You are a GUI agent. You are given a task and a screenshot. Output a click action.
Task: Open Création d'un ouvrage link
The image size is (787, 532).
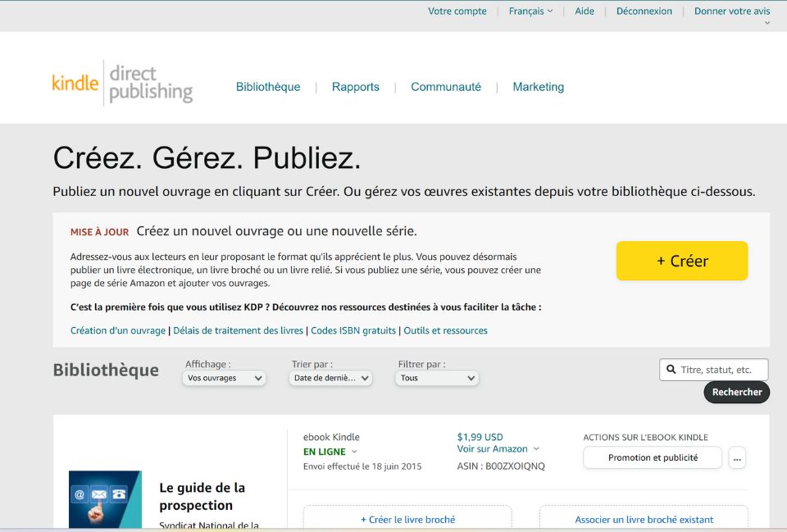pos(118,330)
